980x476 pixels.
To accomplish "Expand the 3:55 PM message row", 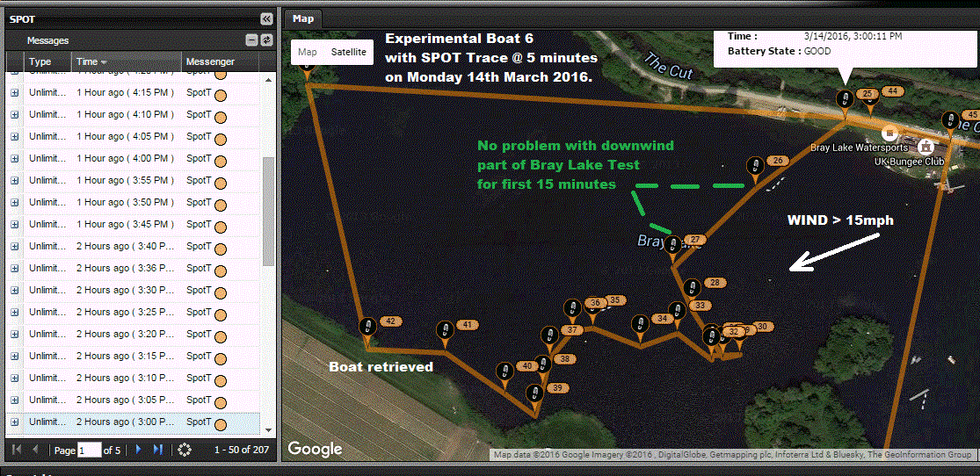I will (14, 180).
